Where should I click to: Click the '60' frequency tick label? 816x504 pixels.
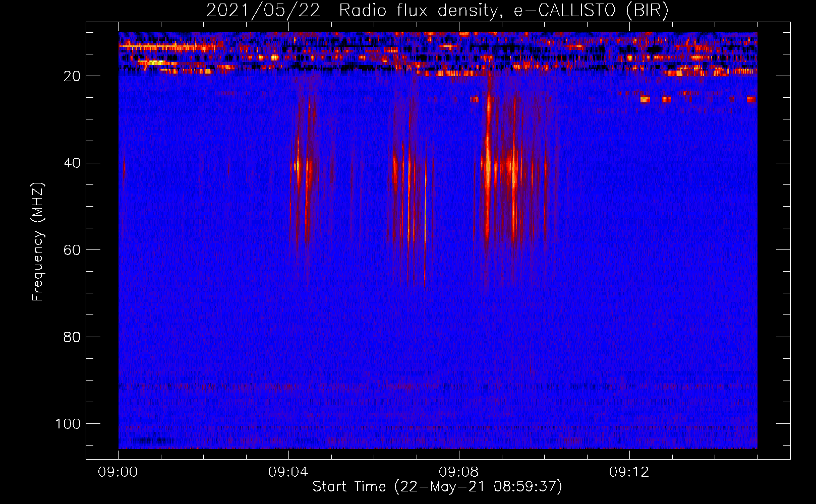click(72, 250)
